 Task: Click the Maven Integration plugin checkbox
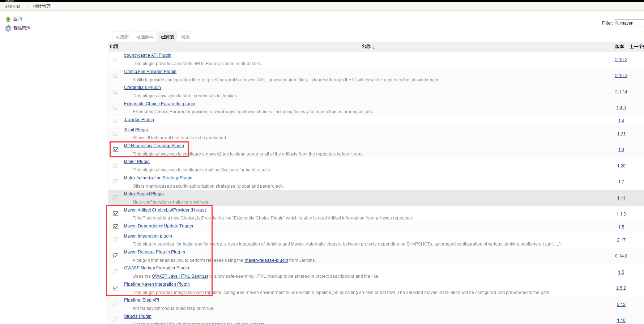pyautogui.click(x=116, y=239)
